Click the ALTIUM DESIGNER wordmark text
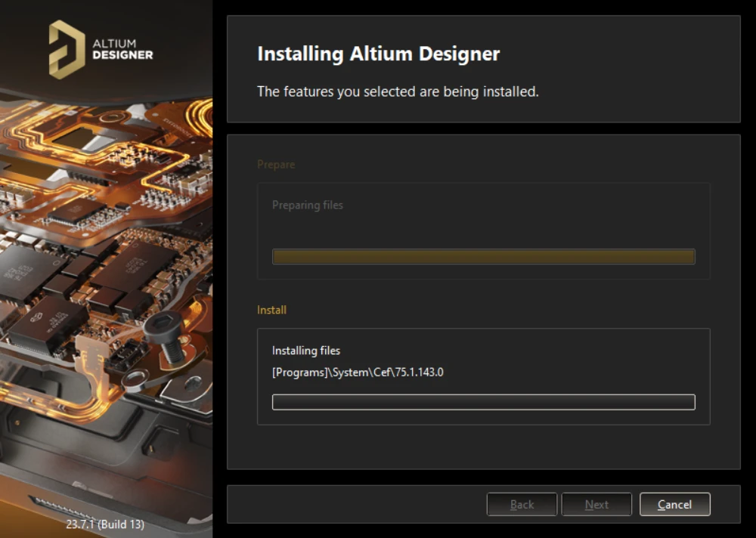 [x=122, y=49]
